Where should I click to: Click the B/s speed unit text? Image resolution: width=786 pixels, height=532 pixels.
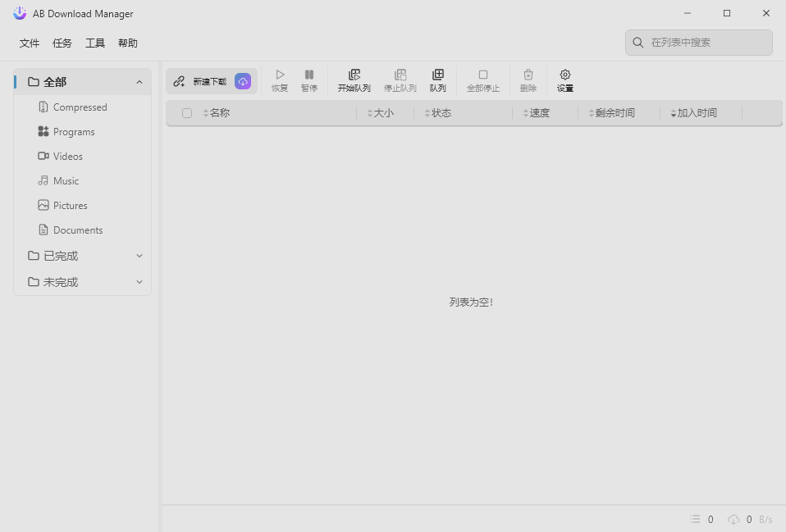coord(765,520)
